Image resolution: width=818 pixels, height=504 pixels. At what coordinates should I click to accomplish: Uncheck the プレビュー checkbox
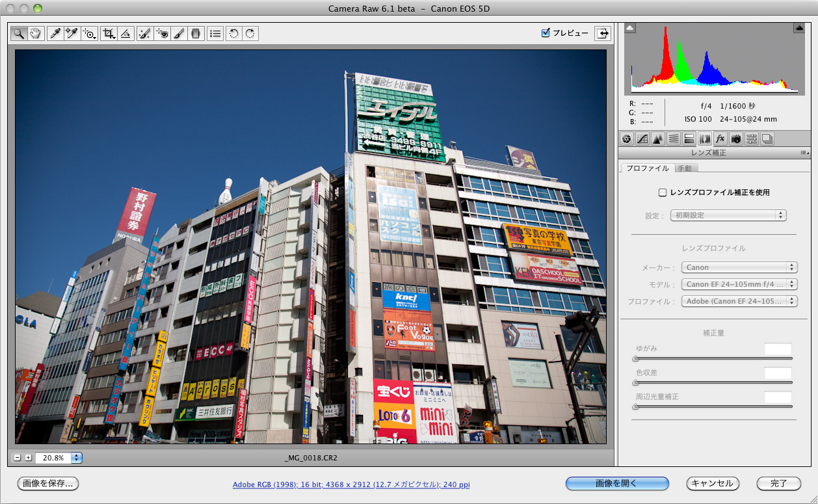pos(546,33)
